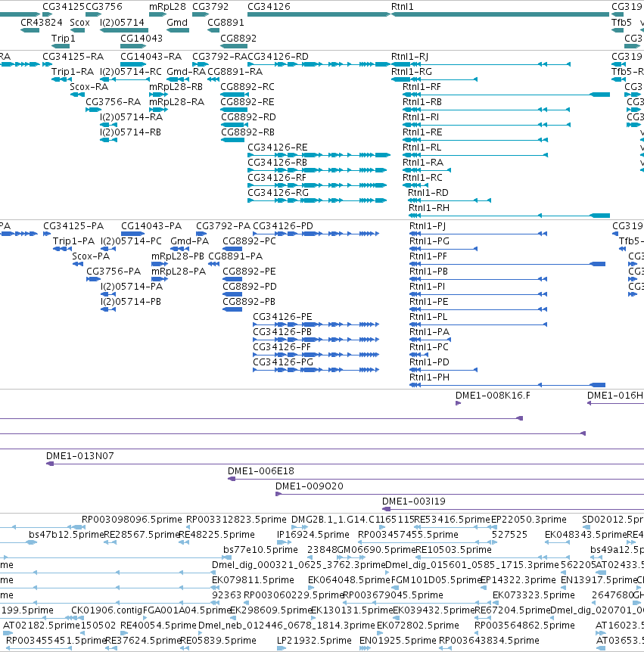Select the CG8892 gene label

238,39
